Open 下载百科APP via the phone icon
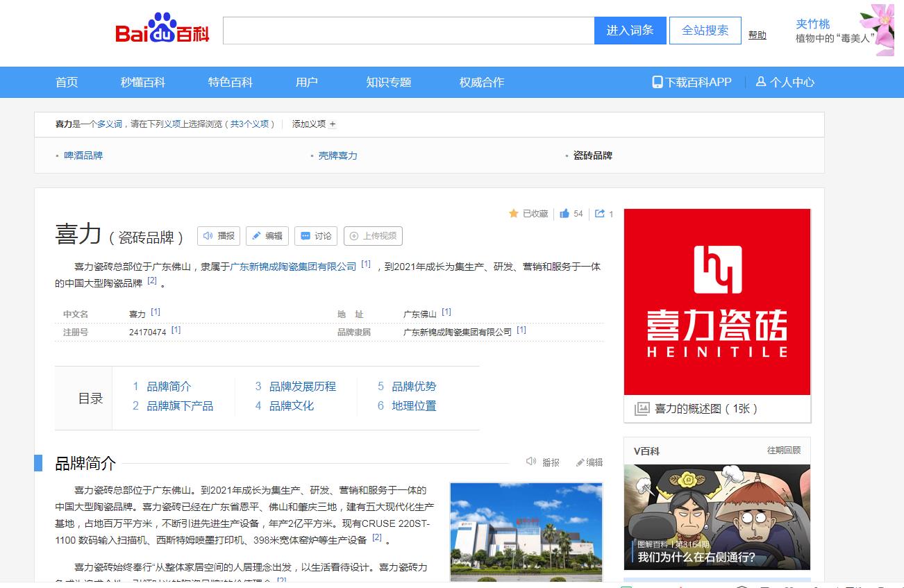904x588 pixels. [658, 81]
